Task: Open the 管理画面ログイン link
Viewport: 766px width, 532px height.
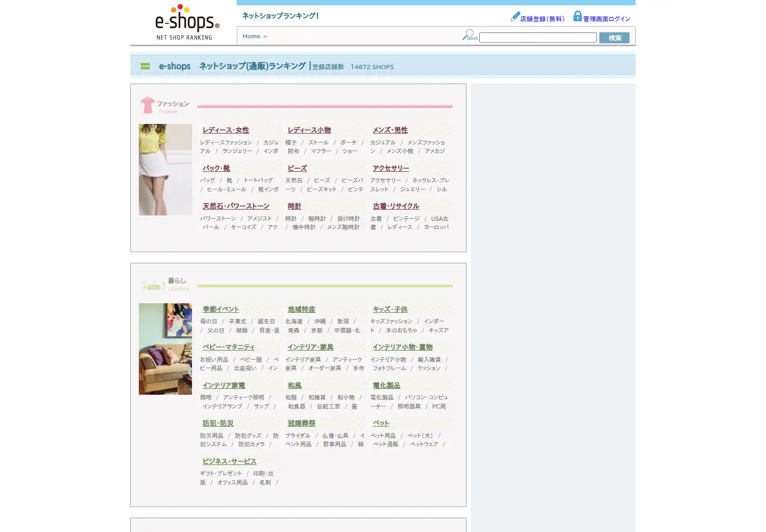Action: (606, 19)
